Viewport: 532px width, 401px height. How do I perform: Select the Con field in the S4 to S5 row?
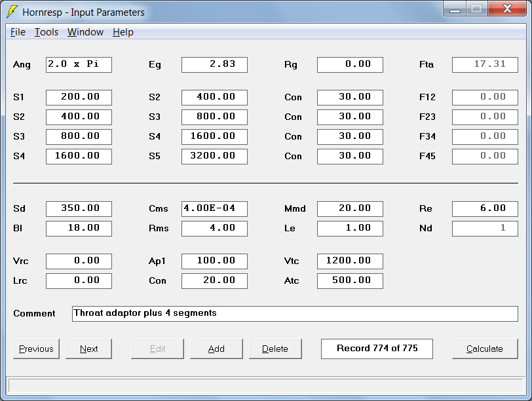tap(350, 157)
